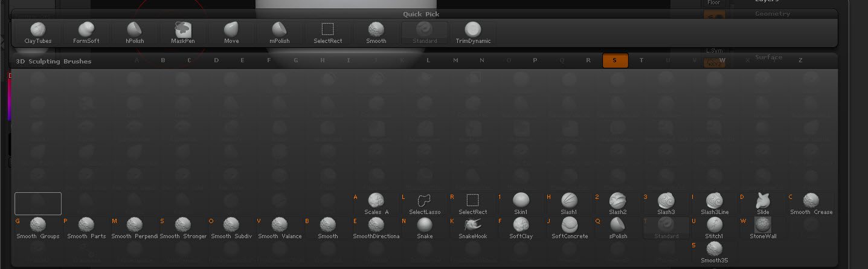
Task: Select Standard in the sculpting brushes grid
Action: click(666, 228)
